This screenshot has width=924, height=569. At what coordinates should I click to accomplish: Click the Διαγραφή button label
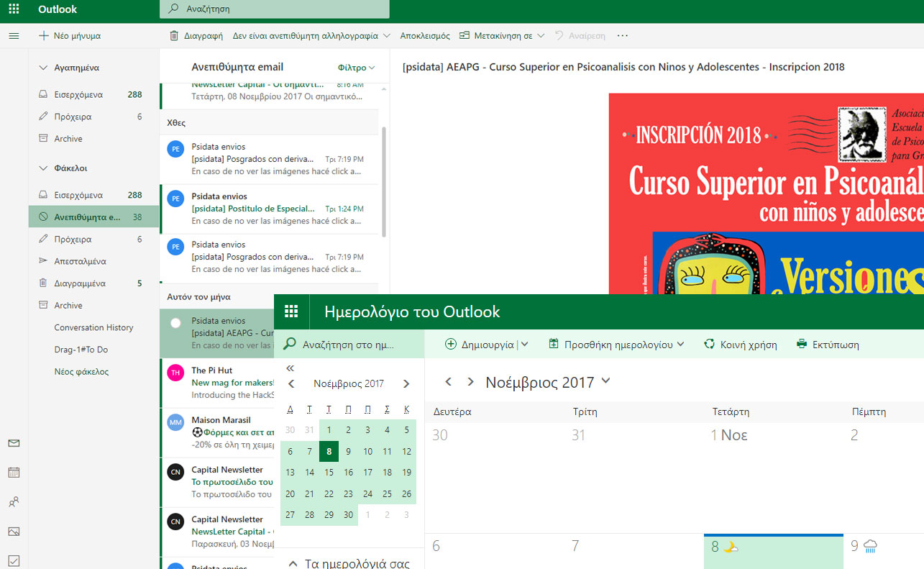click(203, 35)
